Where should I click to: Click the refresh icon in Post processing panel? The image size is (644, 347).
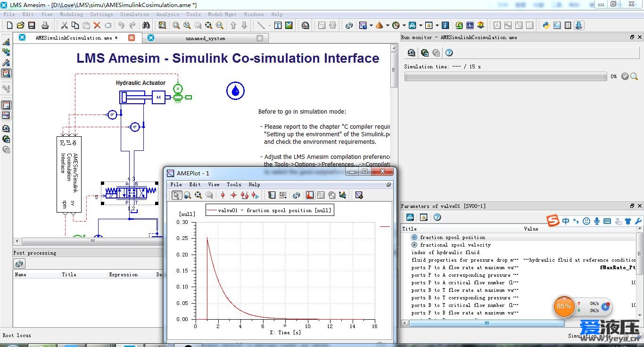[x=19, y=264]
